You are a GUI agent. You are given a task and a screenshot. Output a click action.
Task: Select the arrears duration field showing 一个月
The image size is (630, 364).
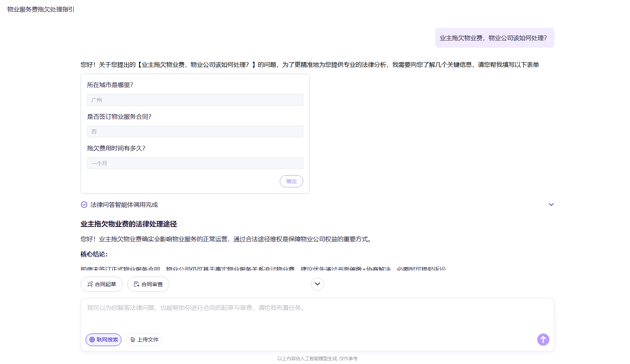[x=195, y=163]
